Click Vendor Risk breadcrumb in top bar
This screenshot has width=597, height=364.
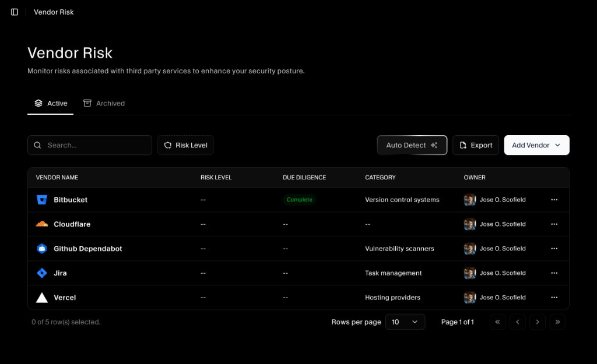(54, 12)
